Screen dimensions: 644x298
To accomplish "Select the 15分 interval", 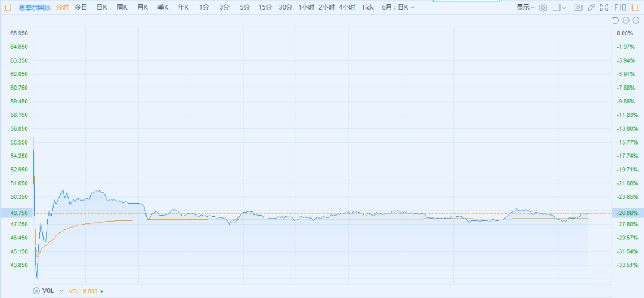I will tap(265, 7).
